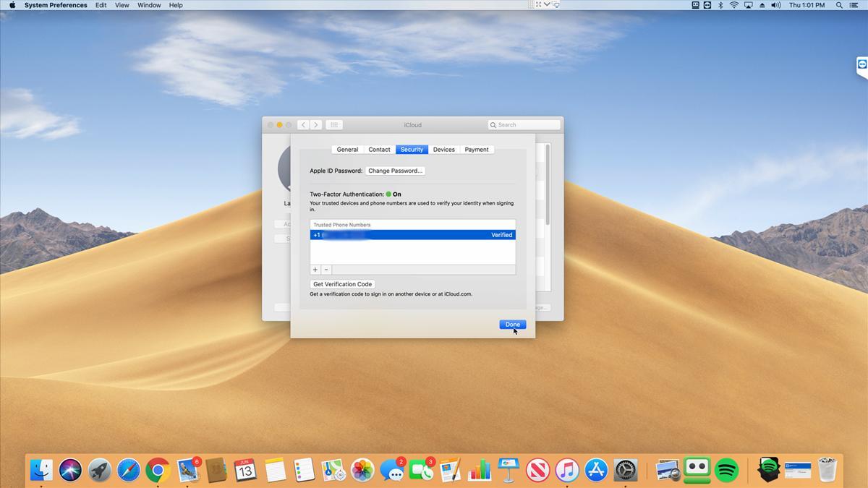Select the Security tab
The height and width of the screenshot is (488, 868).
(412, 150)
